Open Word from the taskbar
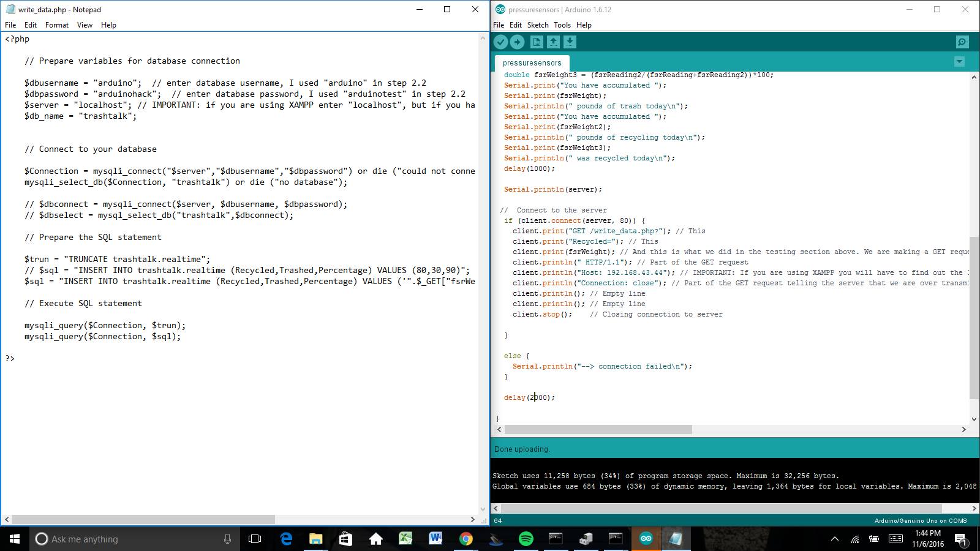980x551 pixels. coord(435,539)
